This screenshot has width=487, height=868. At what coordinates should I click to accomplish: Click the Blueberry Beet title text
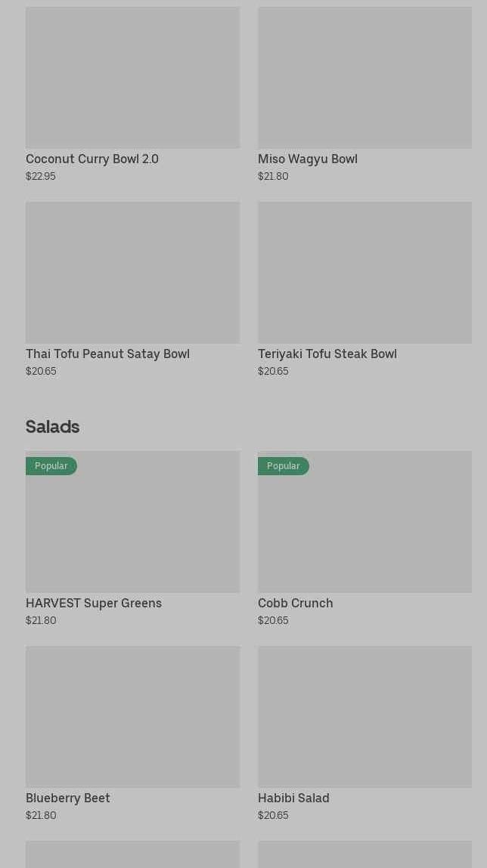pos(68,798)
